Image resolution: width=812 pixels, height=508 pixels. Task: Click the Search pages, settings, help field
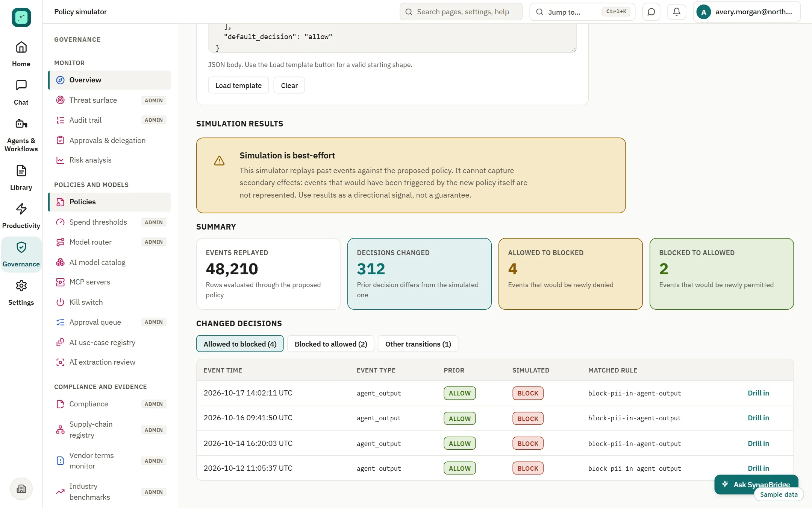click(x=461, y=12)
